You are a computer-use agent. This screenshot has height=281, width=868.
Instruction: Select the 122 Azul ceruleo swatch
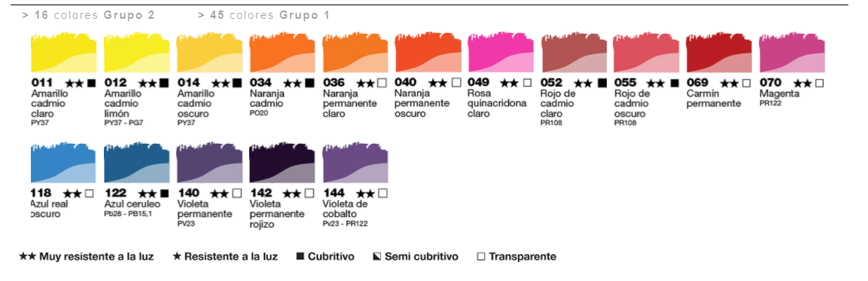pos(136,163)
